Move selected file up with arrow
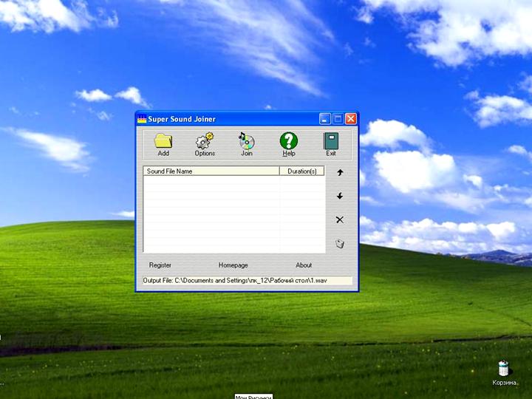The width and height of the screenshot is (532, 399). [340, 172]
